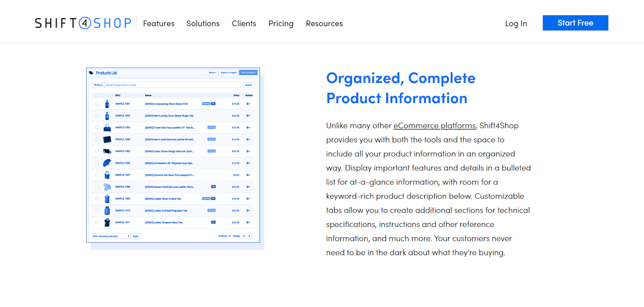
Task: Click the Organized, Complete Product Information heading
Action: pos(401,88)
